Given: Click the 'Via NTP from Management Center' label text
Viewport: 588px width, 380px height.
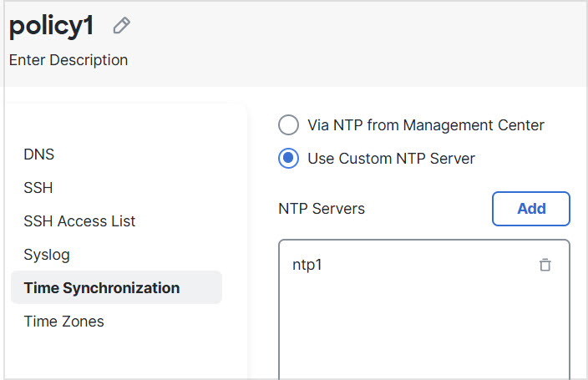Looking at the screenshot, I should pyautogui.click(x=425, y=125).
